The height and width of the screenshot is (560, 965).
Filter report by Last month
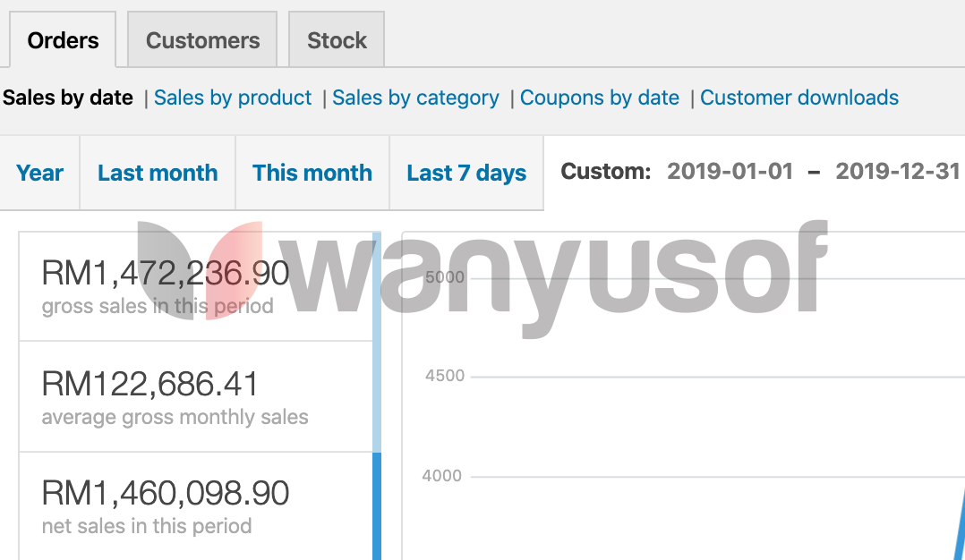(x=158, y=173)
